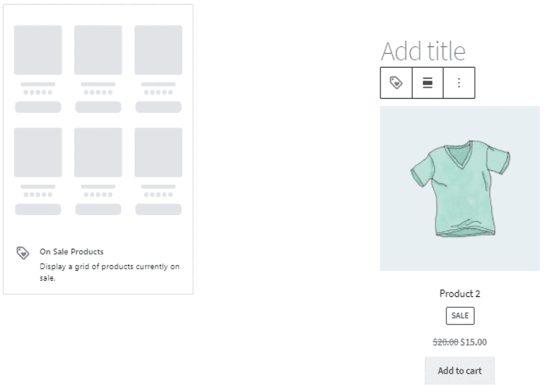The height and width of the screenshot is (392, 545).
Task: Click the bottom-right placeholder product image in preview
Action: [x=158, y=152]
